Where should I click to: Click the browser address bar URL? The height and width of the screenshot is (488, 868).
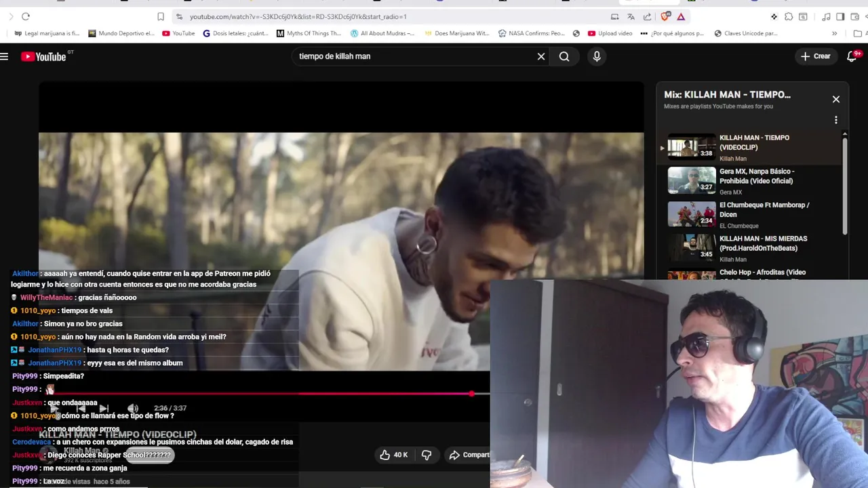click(x=298, y=16)
